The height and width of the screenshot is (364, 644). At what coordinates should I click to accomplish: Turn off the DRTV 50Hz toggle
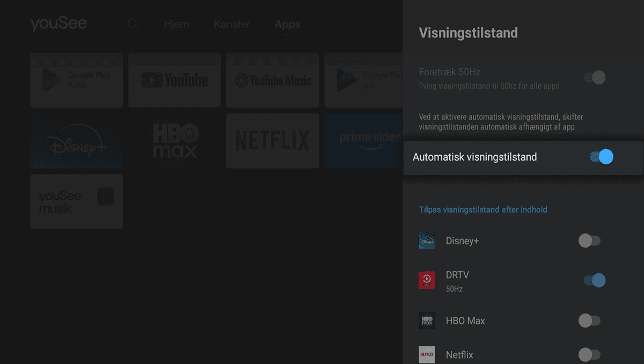[592, 280]
